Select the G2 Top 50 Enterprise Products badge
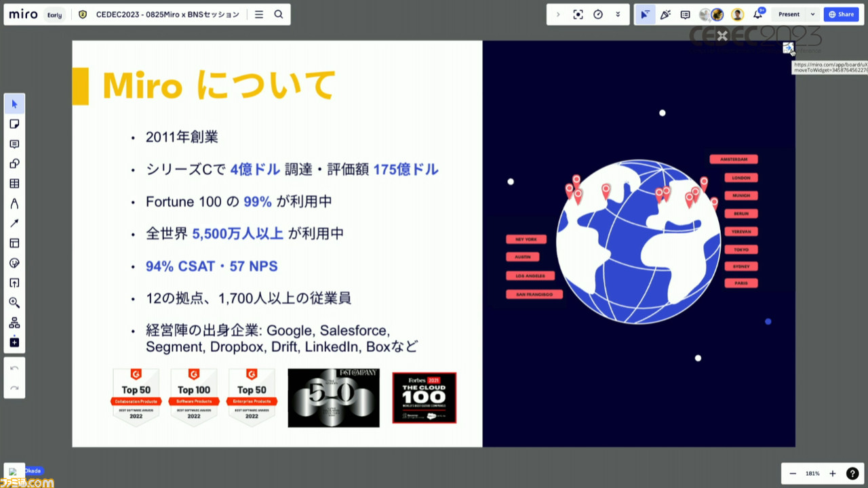The height and width of the screenshot is (488, 868). coord(252,398)
